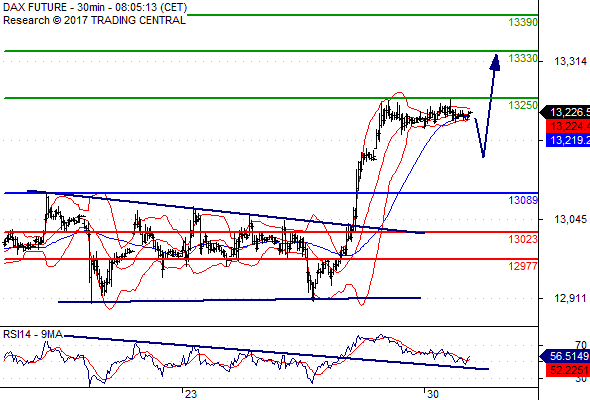Click the RSI14 - 9MA indicator label

click(33, 334)
